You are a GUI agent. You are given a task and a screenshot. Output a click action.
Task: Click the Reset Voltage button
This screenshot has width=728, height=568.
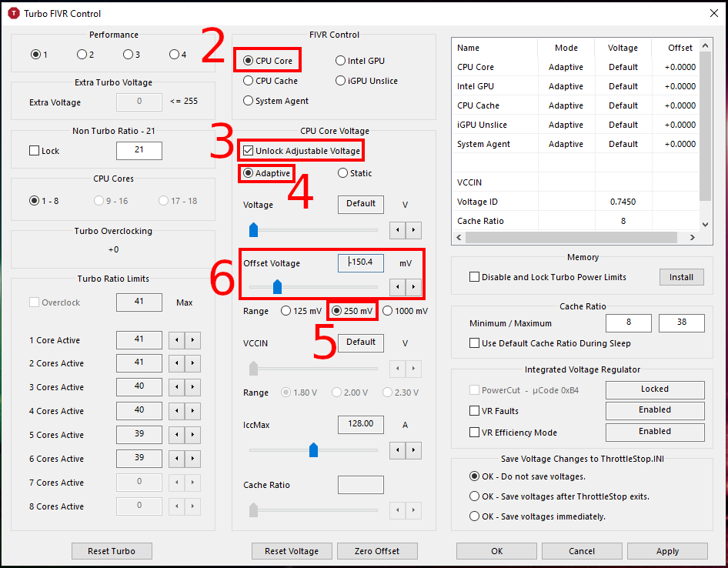tap(292, 551)
